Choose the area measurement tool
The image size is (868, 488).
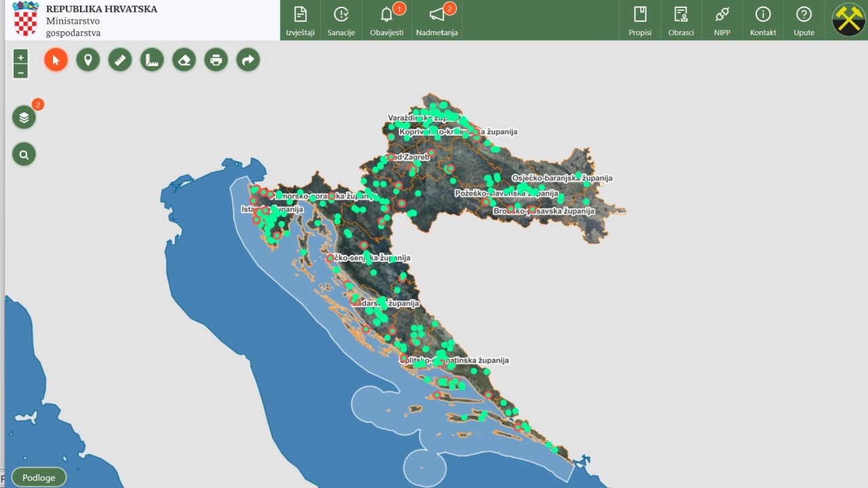click(x=152, y=60)
